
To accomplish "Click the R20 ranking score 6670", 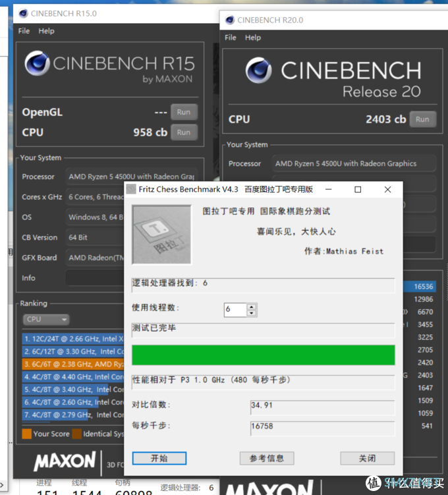I will pos(426,312).
